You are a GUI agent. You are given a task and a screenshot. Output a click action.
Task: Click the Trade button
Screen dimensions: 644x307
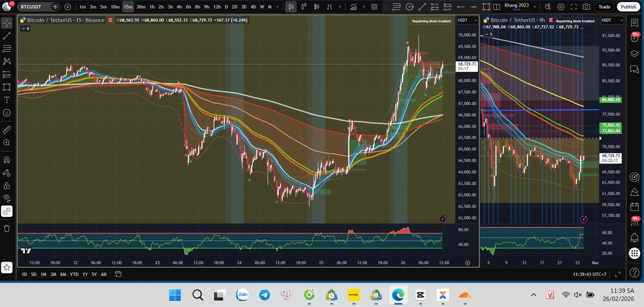coord(605,7)
